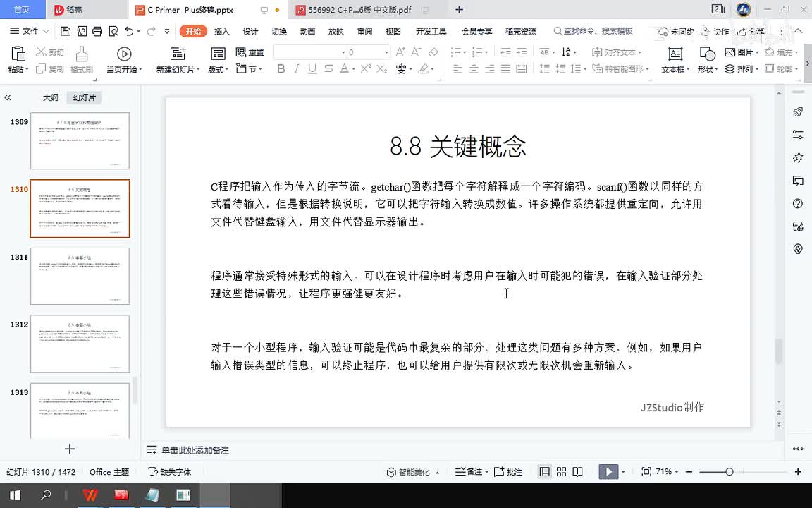Screen dimensions: 812x508
Task: Click the Undo arrow icon
Action: click(x=129, y=31)
